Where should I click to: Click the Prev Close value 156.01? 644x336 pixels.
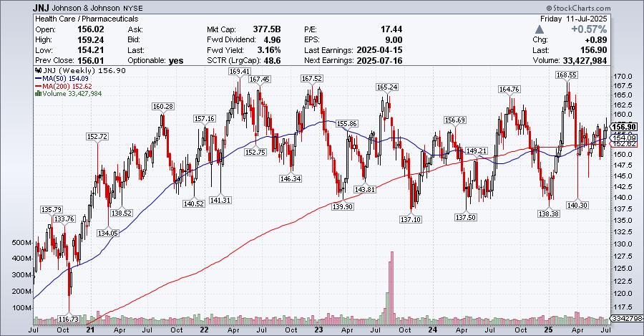[91, 60]
